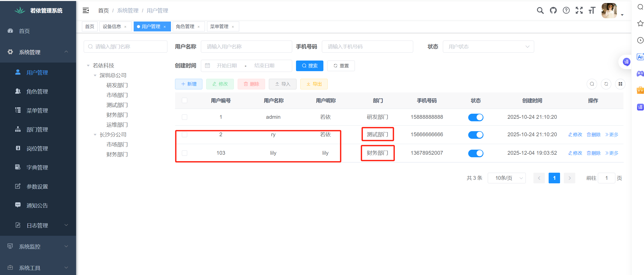
Task: Open 菜单管理 in the sidebar menu
Action: pyautogui.click(x=37, y=110)
